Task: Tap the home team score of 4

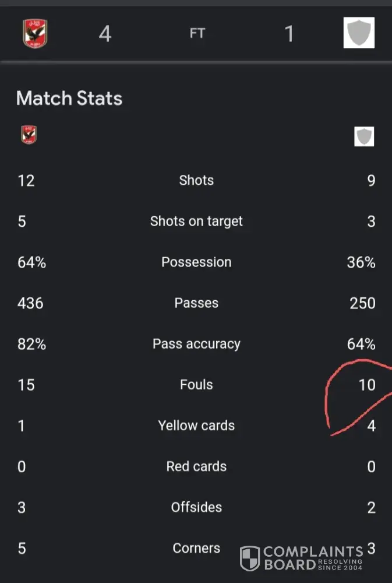Action: pyautogui.click(x=105, y=34)
